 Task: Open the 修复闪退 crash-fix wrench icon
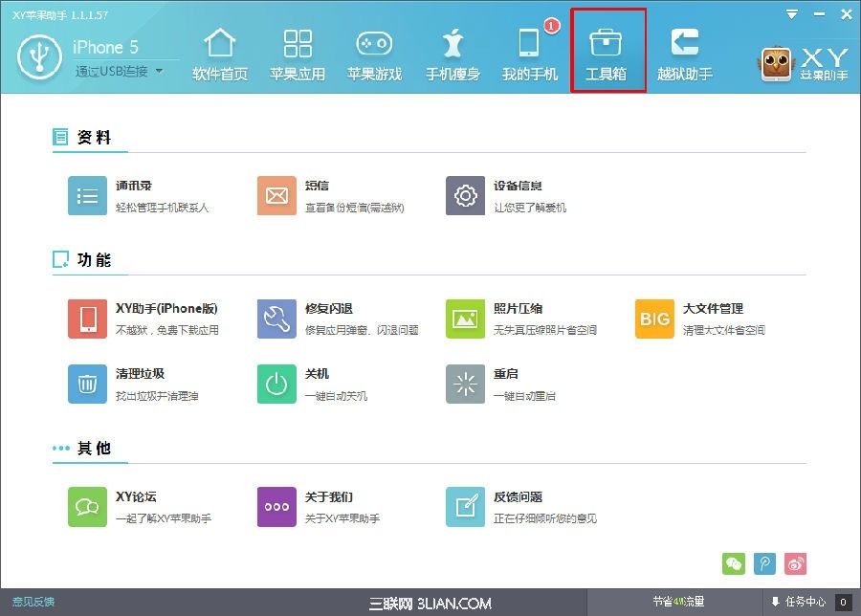pyautogui.click(x=276, y=319)
